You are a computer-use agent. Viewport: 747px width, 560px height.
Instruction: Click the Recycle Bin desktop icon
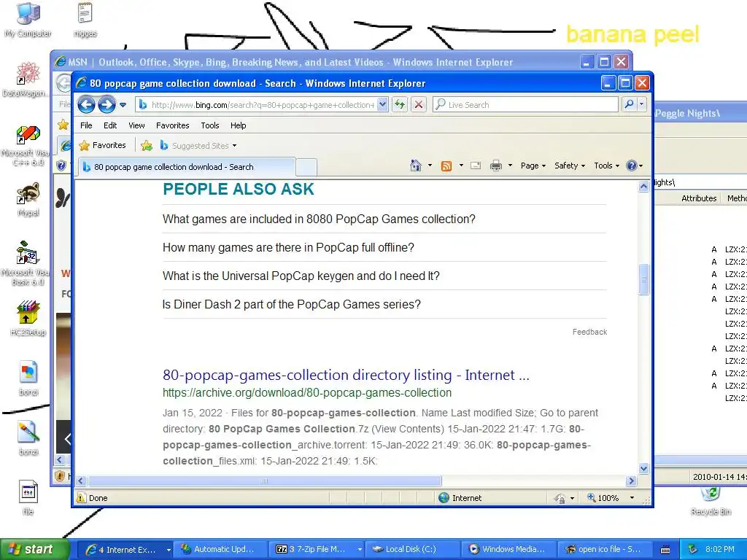[711, 501]
